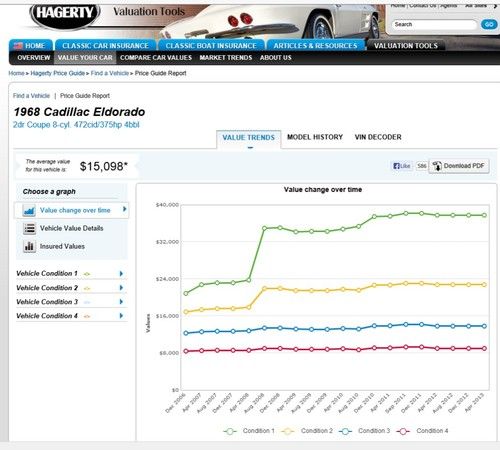Click the Vehicle Condition 4 label
The height and width of the screenshot is (450, 500).
(47, 316)
